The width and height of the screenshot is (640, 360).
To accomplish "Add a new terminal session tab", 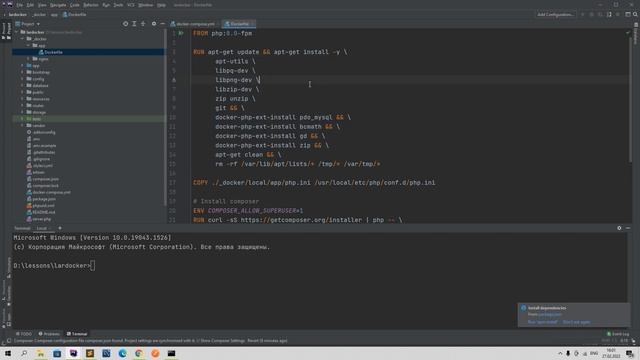I will pos(60,228).
